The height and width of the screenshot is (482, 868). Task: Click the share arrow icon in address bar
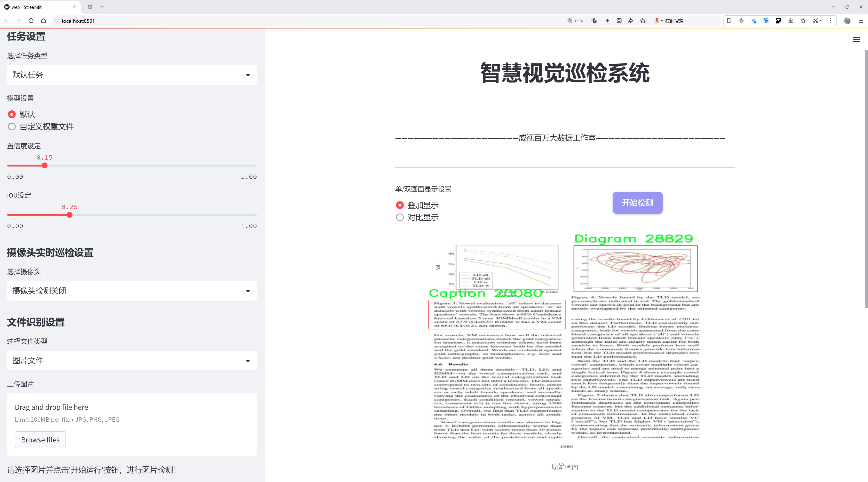[x=630, y=21]
